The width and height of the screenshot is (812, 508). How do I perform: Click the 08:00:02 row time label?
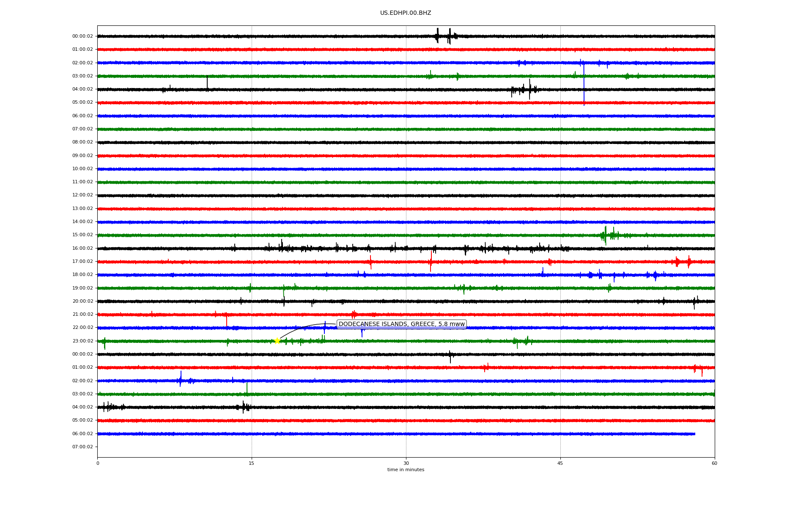pos(82,142)
